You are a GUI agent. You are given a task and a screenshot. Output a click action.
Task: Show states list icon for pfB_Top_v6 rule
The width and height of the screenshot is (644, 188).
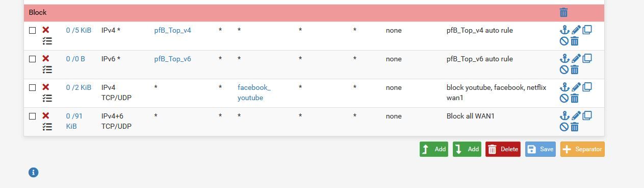(x=47, y=69)
